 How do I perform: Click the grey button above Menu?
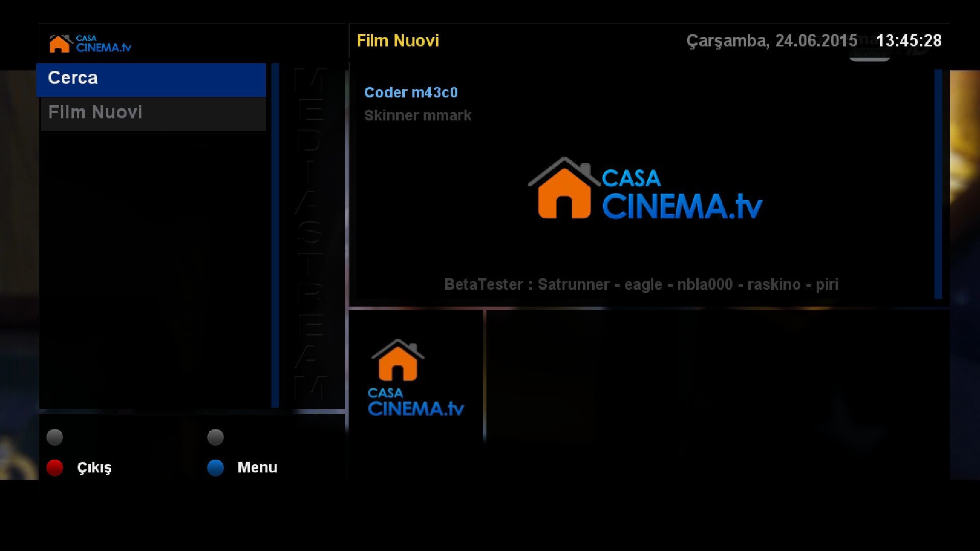215,437
